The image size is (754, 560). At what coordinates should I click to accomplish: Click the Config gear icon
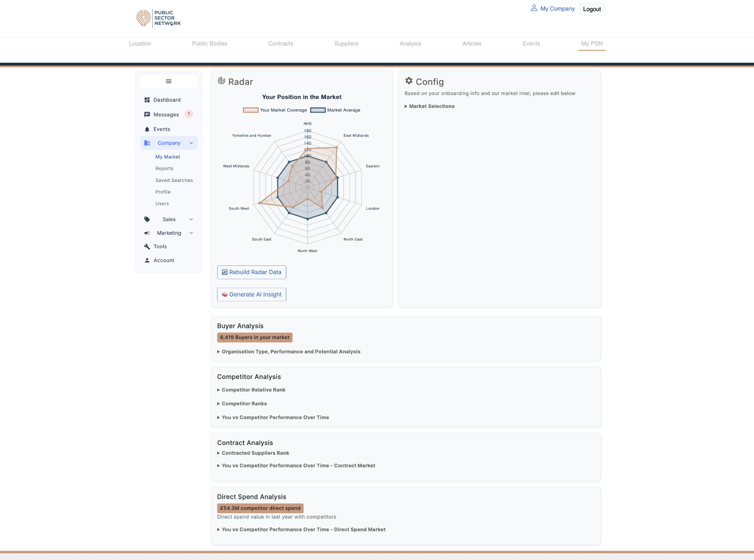pyautogui.click(x=409, y=81)
